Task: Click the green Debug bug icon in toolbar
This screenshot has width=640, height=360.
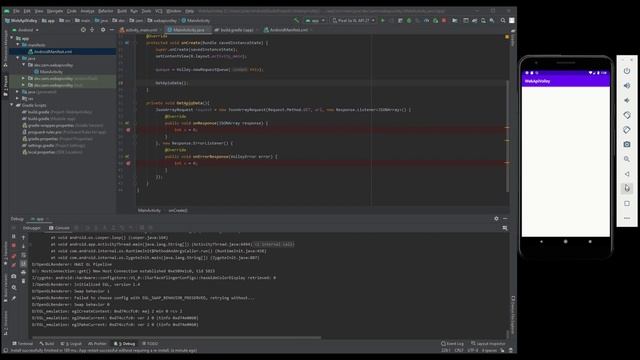Action: (x=409, y=20)
